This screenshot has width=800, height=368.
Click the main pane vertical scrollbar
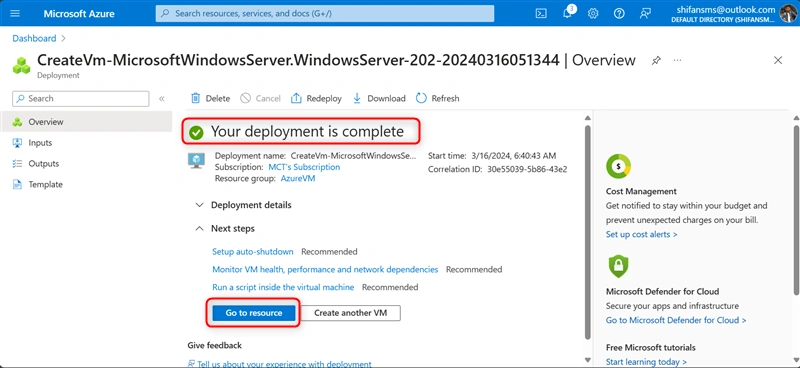pos(588,232)
